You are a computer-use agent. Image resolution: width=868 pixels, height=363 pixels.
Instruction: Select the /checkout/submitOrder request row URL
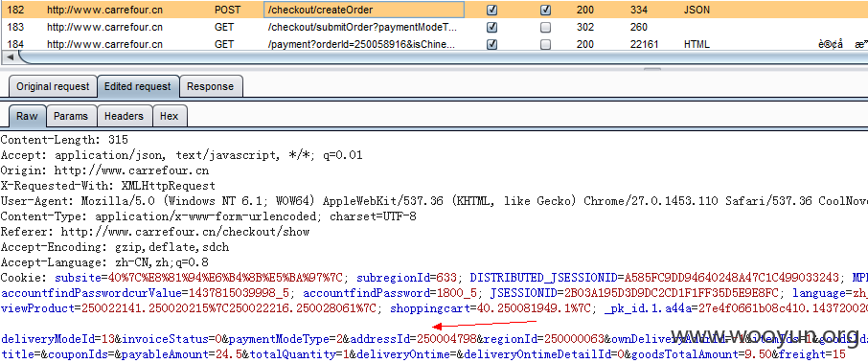(x=362, y=27)
